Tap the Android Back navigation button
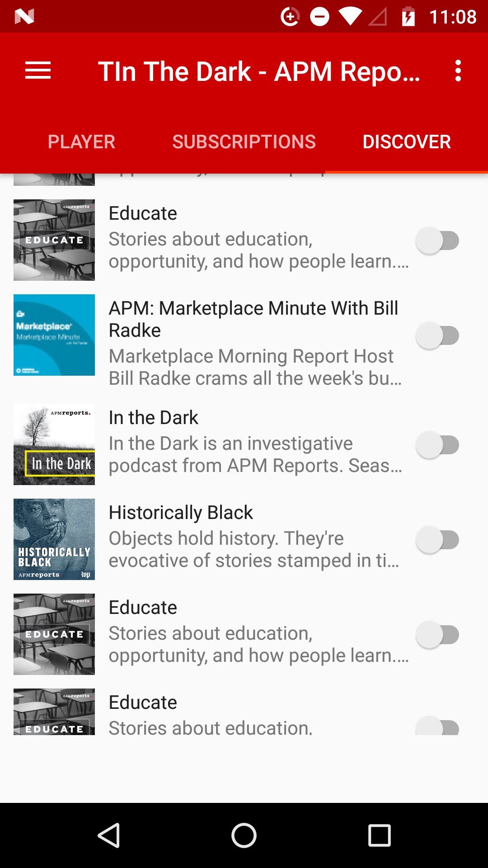The image size is (488, 868). click(109, 835)
